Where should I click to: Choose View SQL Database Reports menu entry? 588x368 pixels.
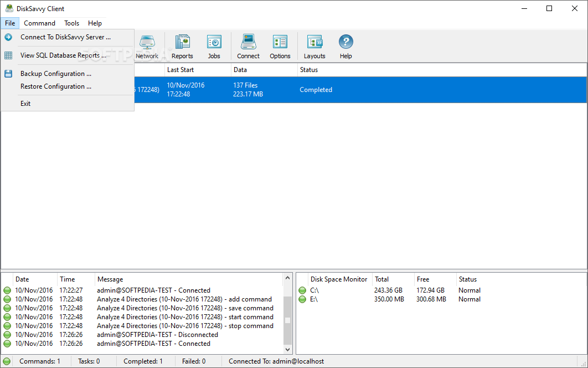pyautogui.click(x=68, y=55)
